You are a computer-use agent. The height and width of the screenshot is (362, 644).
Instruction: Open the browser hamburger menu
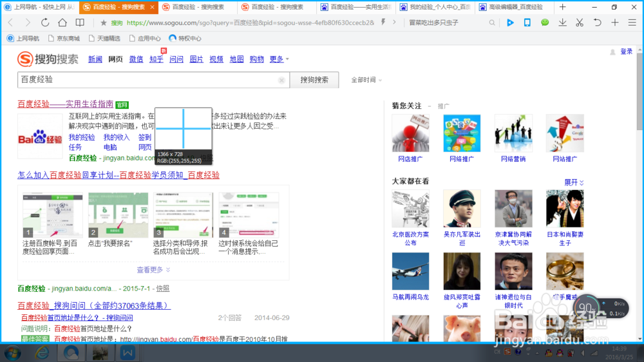pyautogui.click(x=632, y=23)
